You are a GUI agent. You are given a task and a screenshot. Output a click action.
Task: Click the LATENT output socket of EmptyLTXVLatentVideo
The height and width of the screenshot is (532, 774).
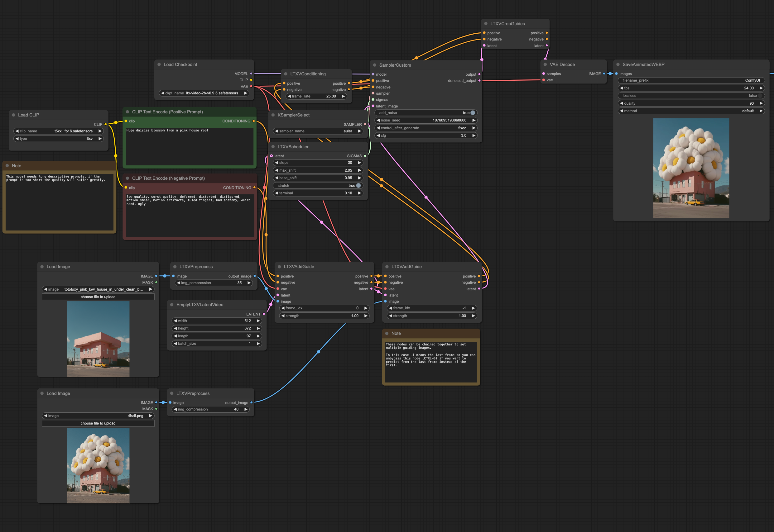point(264,314)
